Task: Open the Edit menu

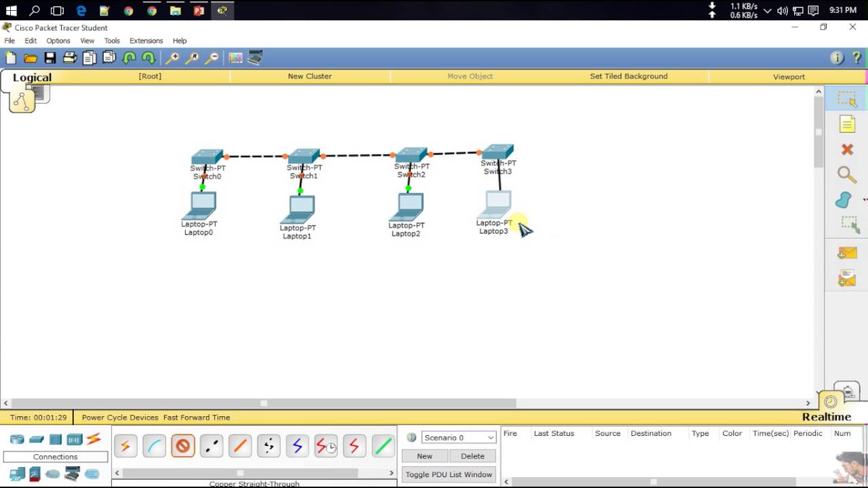Action: (31, 41)
